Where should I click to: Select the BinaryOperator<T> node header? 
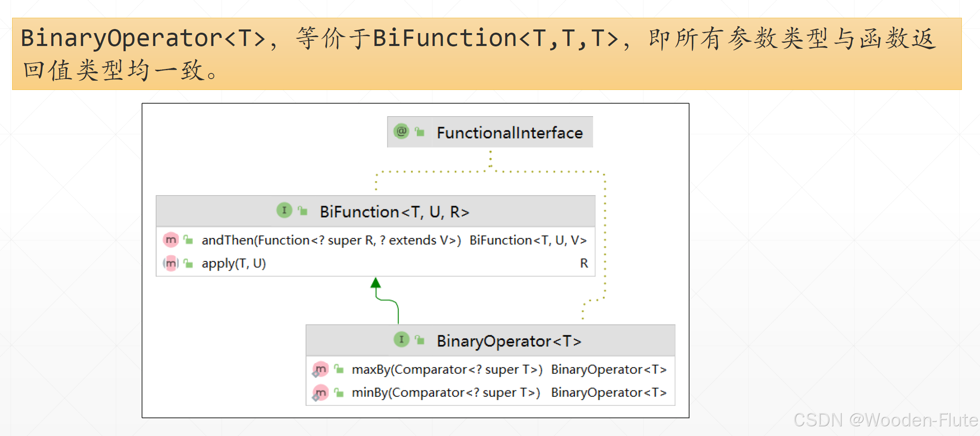[509, 341]
